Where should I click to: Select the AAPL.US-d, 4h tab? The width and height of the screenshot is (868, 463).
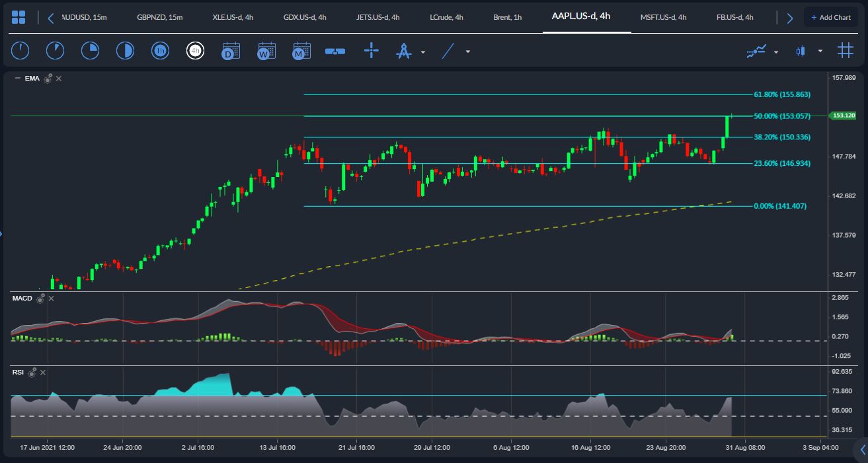click(582, 17)
